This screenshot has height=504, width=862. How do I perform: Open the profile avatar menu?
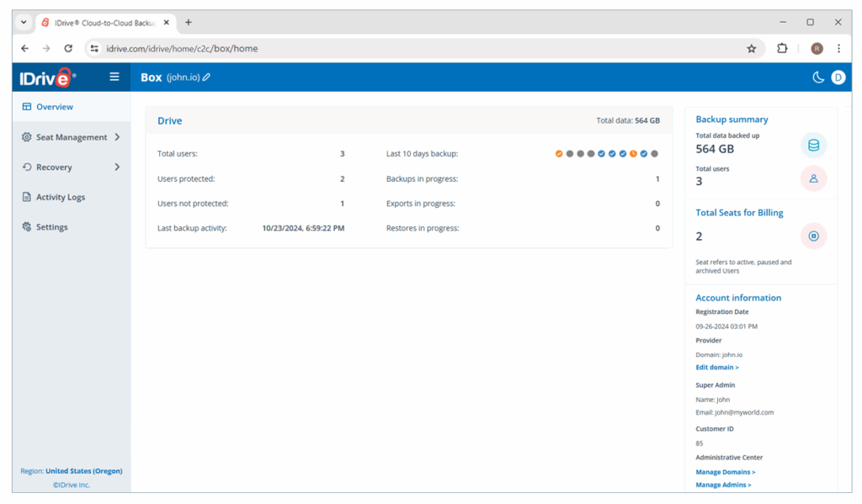(x=838, y=77)
